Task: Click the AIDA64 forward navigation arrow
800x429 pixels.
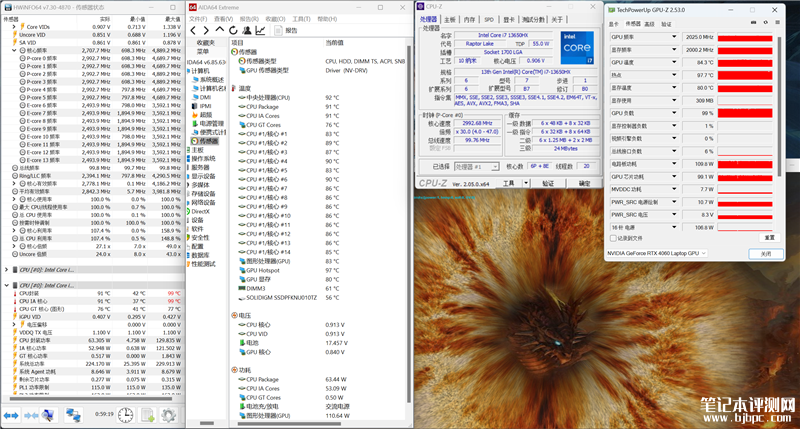Action: pyautogui.click(x=206, y=31)
